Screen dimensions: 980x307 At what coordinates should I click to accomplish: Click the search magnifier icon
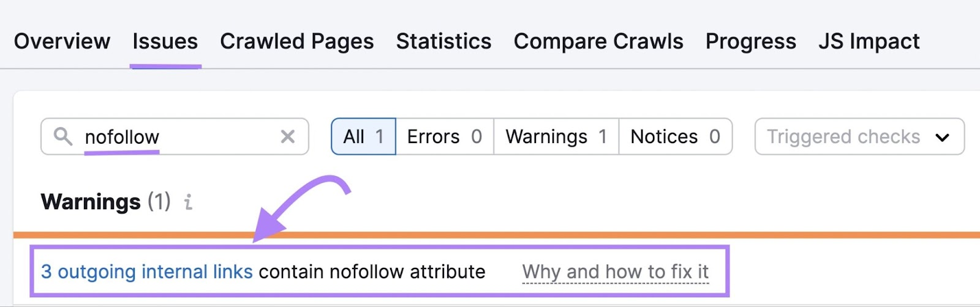[62, 136]
